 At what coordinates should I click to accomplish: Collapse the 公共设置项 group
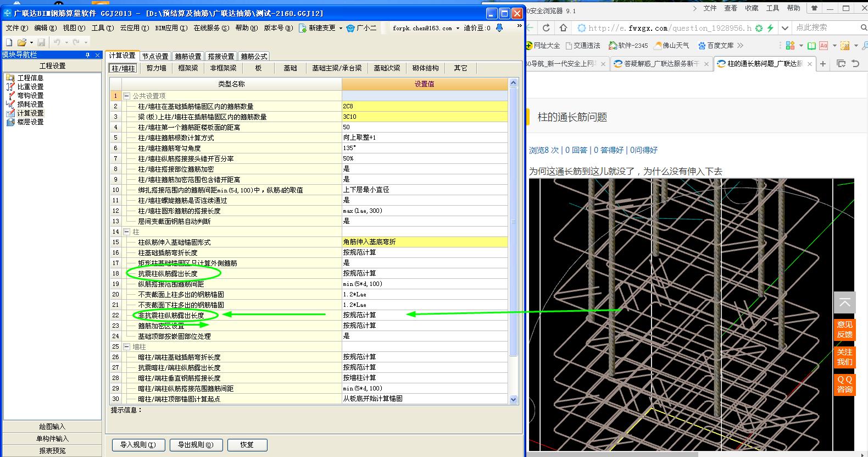(127, 96)
